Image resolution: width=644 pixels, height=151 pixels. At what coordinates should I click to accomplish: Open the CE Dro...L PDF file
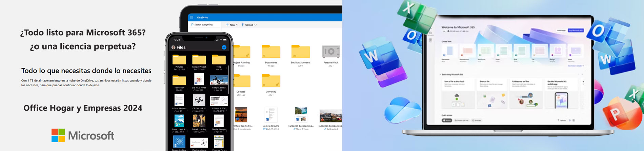219,101
